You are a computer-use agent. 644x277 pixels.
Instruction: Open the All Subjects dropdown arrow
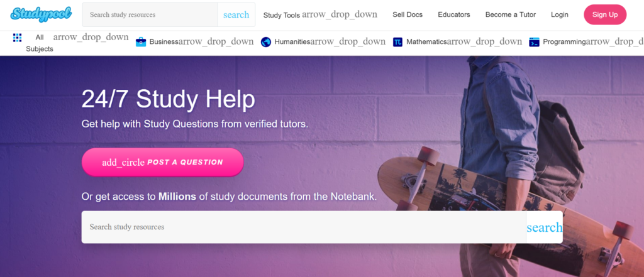(91, 37)
